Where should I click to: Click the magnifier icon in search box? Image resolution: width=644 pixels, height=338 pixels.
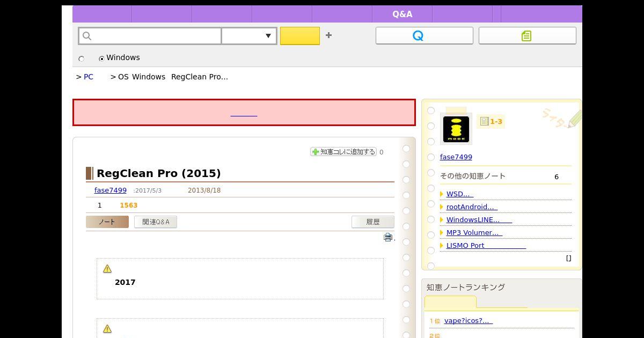(87, 36)
